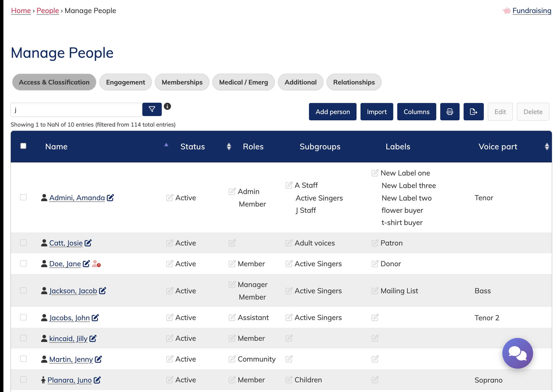Image resolution: width=557 pixels, height=392 pixels.
Task: Sort by the Status column arrows
Action: (229, 147)
